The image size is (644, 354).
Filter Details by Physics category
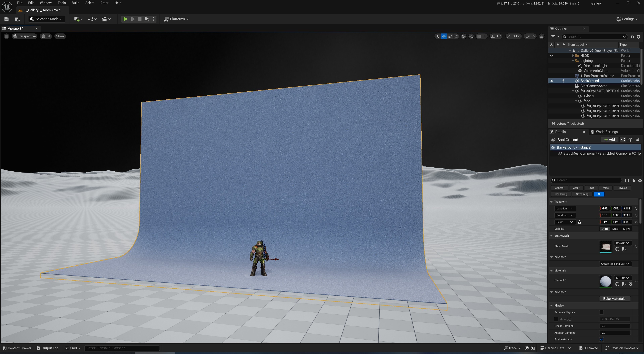click(622, 188)
